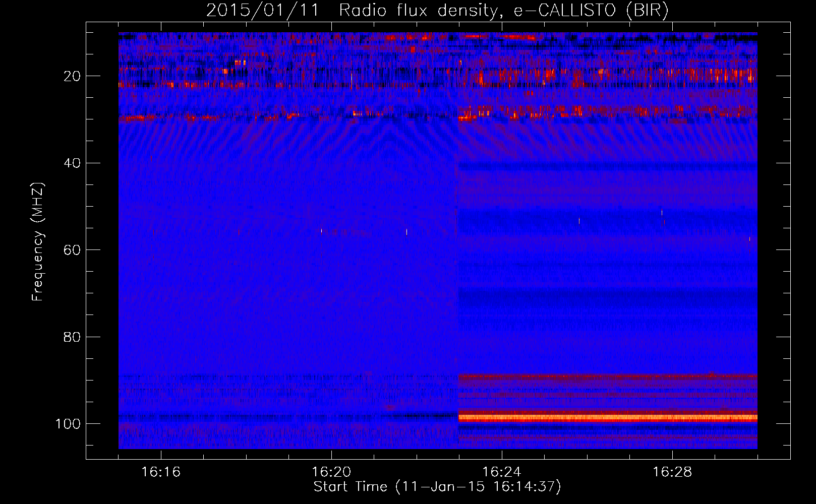Screen dimensions: 816x504
Task: Click the "Start Time (11-Jan-15 16:14:37)" label
Action: point(437,487)
